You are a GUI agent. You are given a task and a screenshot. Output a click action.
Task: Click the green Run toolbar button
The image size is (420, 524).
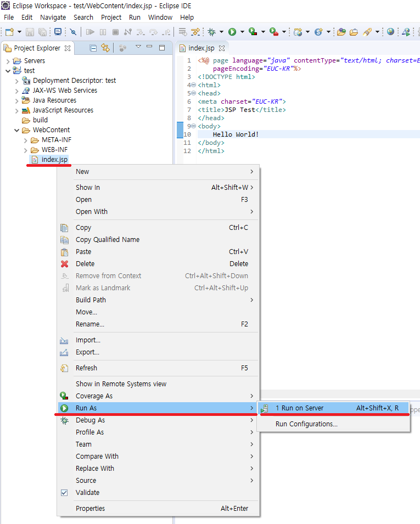pos(232,32)
